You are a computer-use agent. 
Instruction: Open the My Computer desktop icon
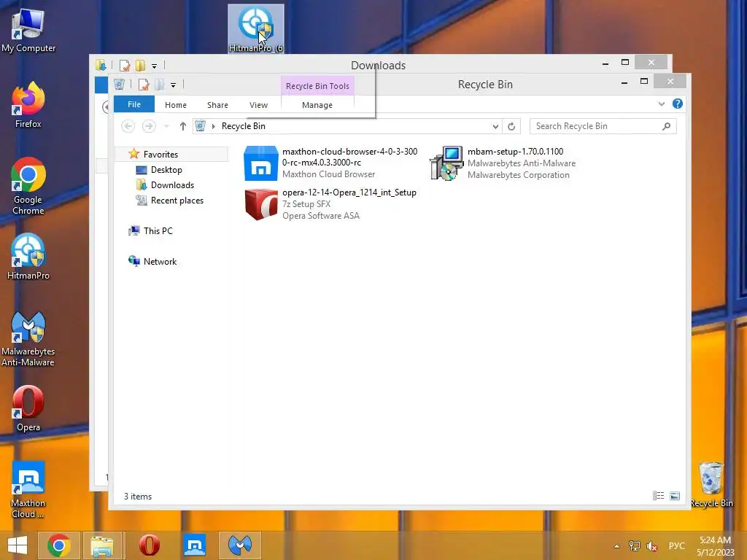click(28, 31)
